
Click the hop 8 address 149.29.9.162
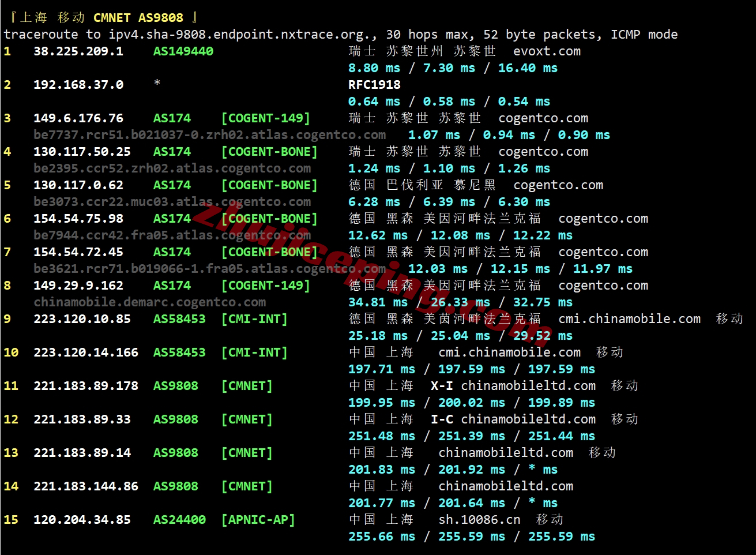coord(78,286)
